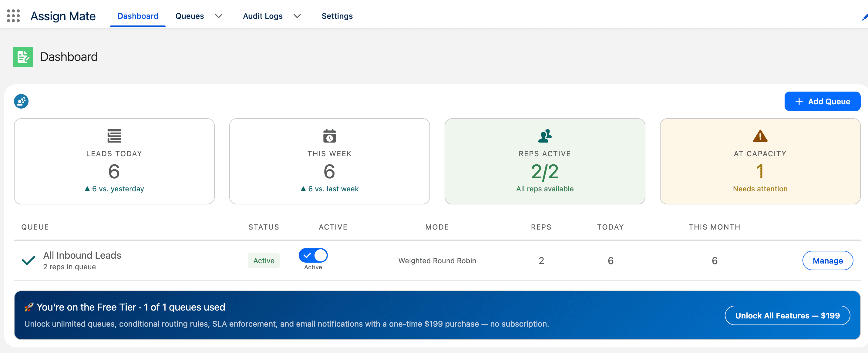
Task: Click the REPS column header
Action: click(541, 227)
